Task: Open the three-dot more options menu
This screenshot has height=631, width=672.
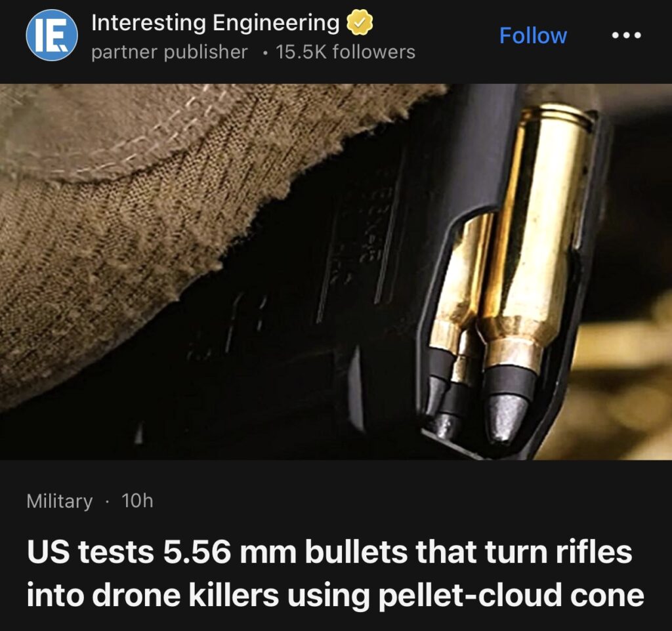Action: pyautogui.click(x=626, y=35)
